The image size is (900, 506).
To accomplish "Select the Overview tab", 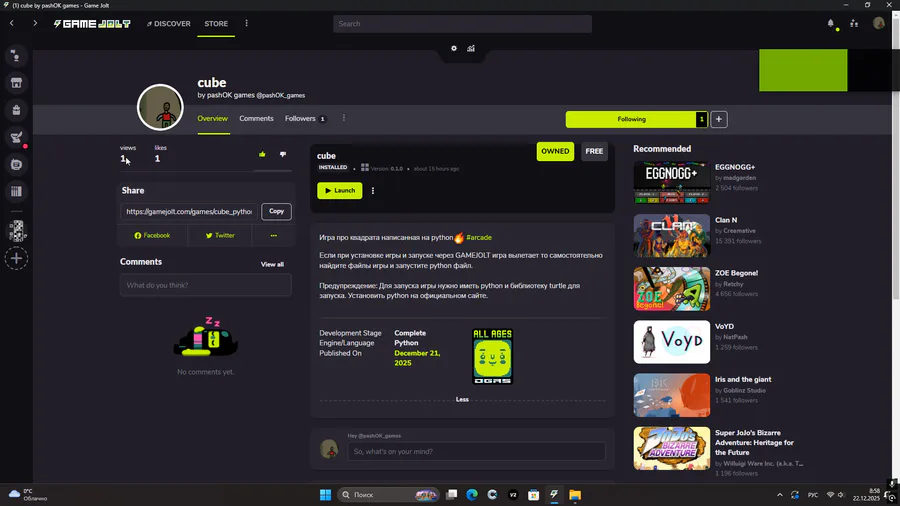I will [212, 118].
